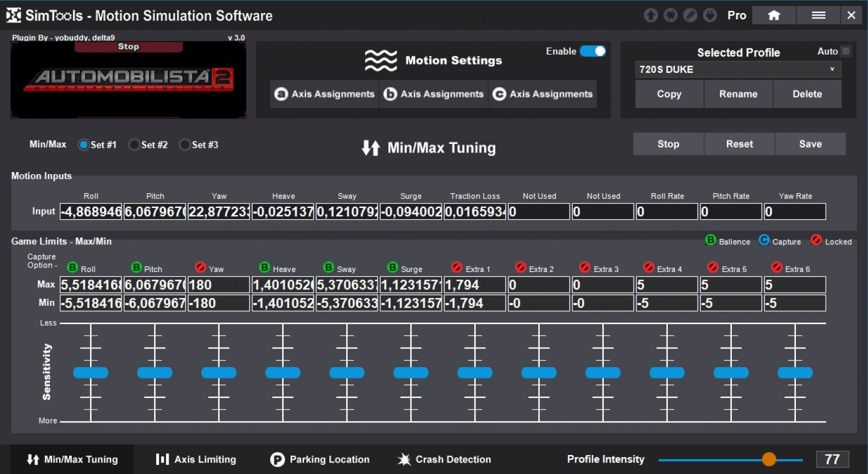This screenshot has height=474, width=868.
Task: Click the home icon in title bar
Action: tap(774, 15)
